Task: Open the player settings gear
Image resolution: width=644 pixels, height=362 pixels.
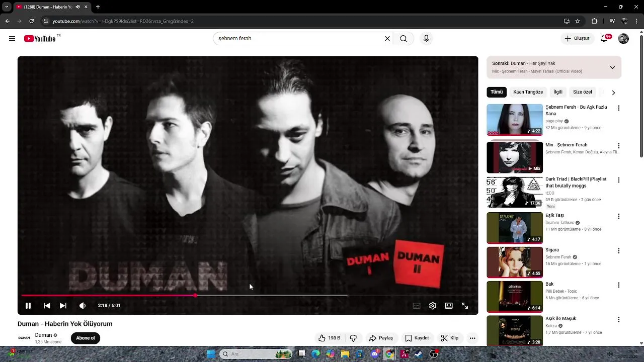Action: click(433, 306)
